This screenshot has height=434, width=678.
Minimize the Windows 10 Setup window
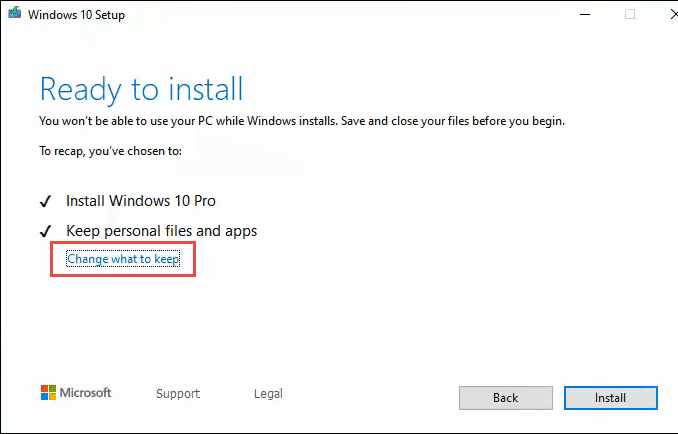587,15
